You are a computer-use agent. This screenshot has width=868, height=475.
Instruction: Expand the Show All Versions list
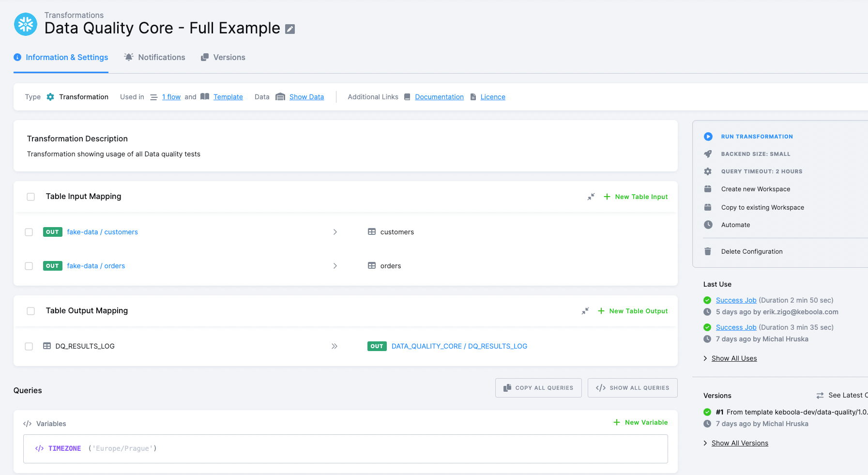(740, 443)
